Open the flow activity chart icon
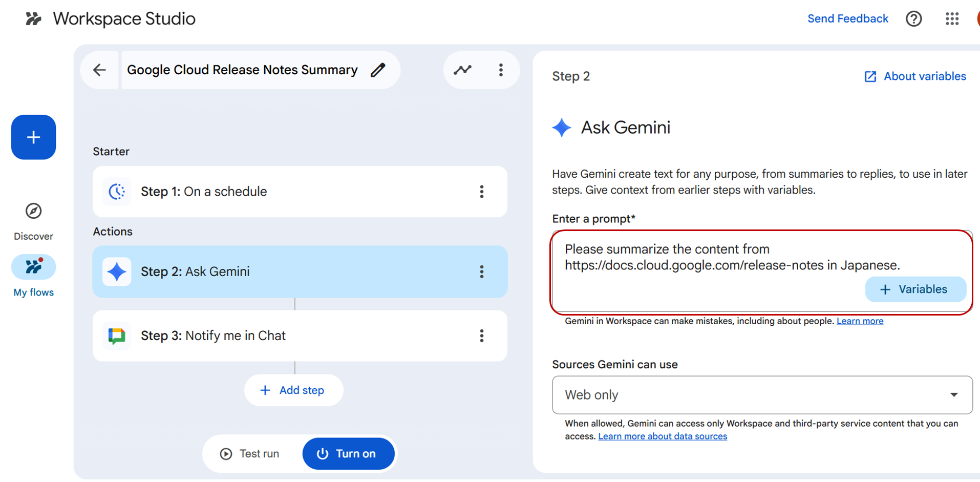This screenshot has height=482, width=980. click(x=462, y=70)
